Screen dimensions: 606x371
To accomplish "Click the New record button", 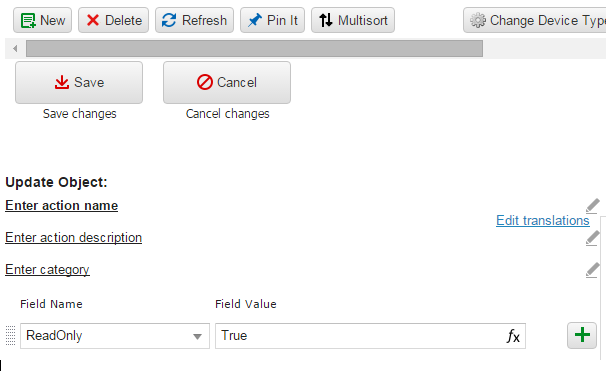I will click(x=43, y=20).
